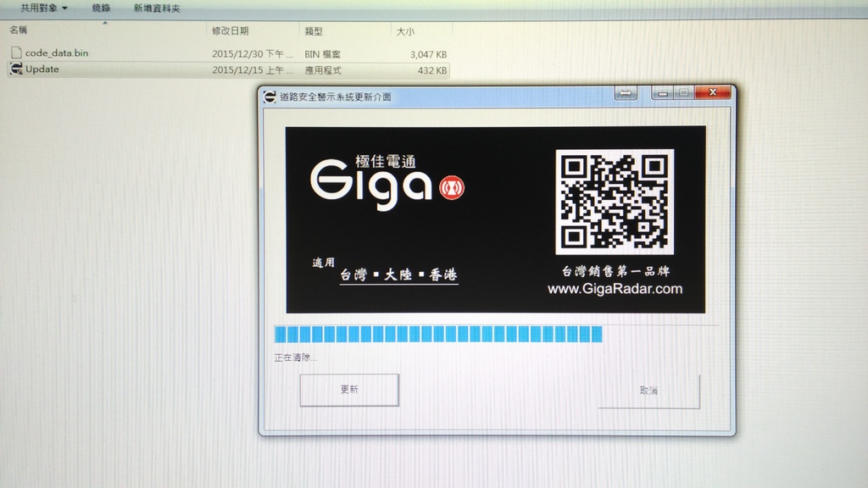Image resolution: width=868 pixels, height=488 pixels.
Task: Click the 3,047 KB size cell
Action: 428,54
